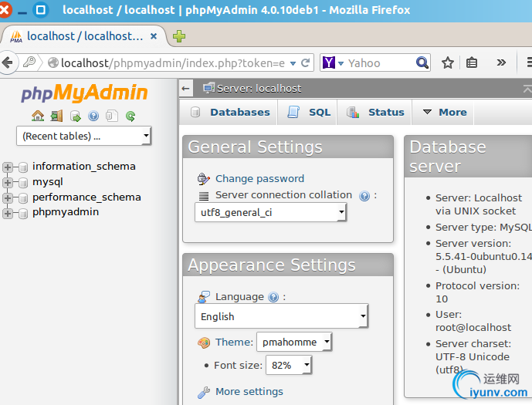Open the Language dropdown showing English
This screenshot has width=532, height=405.
pyautogui.click(x=281, y=316)
